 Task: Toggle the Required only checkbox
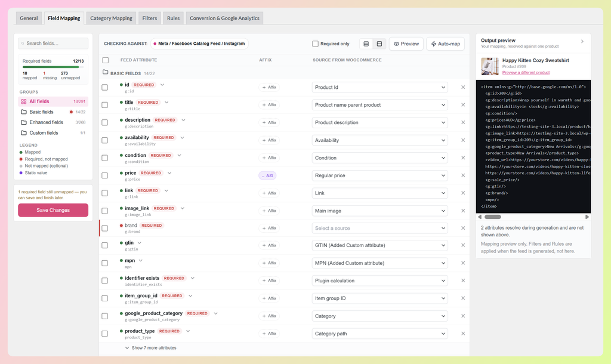tap(315, 44)
